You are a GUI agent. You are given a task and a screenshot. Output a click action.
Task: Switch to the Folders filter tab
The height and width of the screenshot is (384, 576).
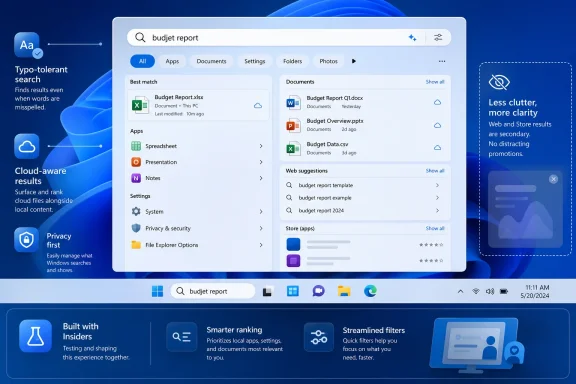[292, 61]
